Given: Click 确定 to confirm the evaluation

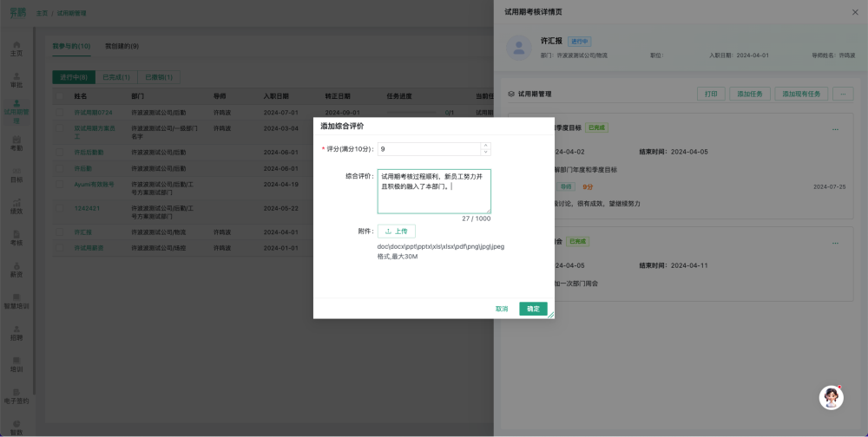Looking at the screenshot, I should 533,309.
